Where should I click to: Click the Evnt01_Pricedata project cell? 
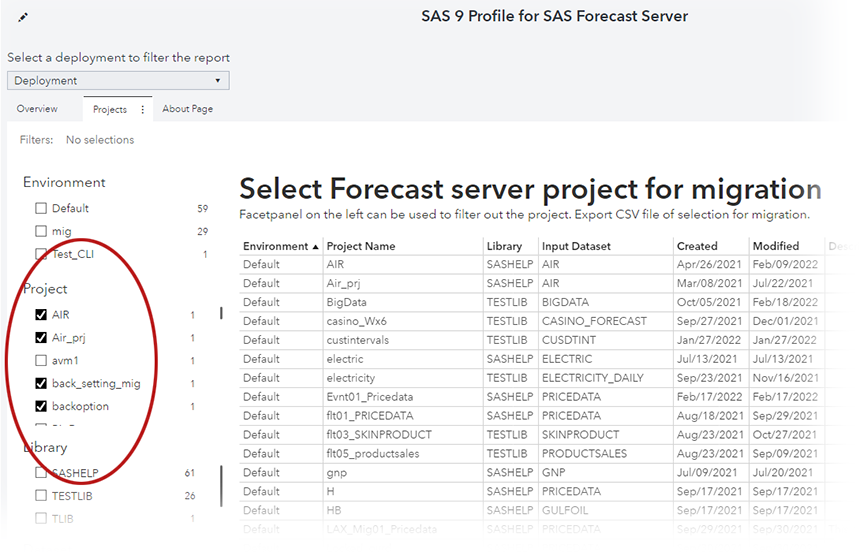point(370,397)
